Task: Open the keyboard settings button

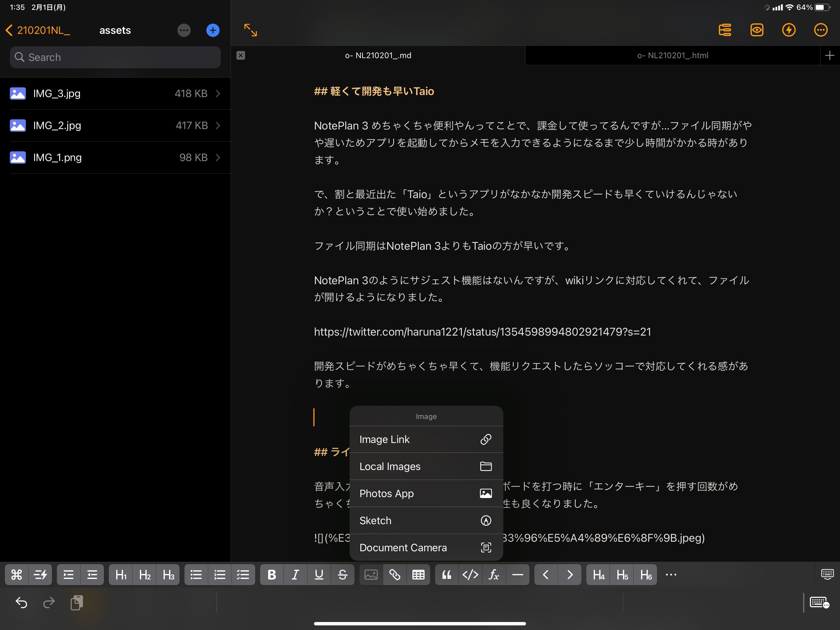Action: (x=819, y=603)
